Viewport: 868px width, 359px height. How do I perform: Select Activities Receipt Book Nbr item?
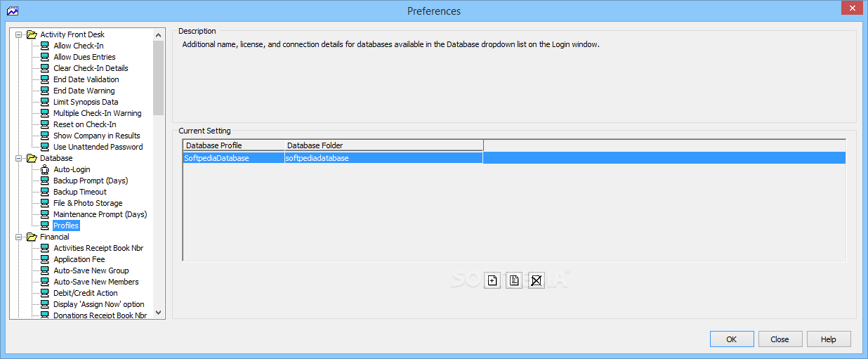point(98,248)
